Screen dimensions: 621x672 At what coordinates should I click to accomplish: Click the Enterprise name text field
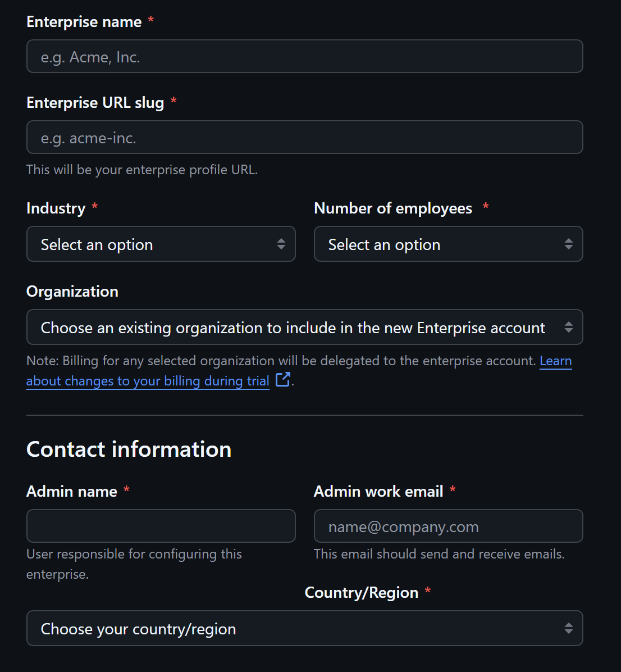click(x=304, y=57)
